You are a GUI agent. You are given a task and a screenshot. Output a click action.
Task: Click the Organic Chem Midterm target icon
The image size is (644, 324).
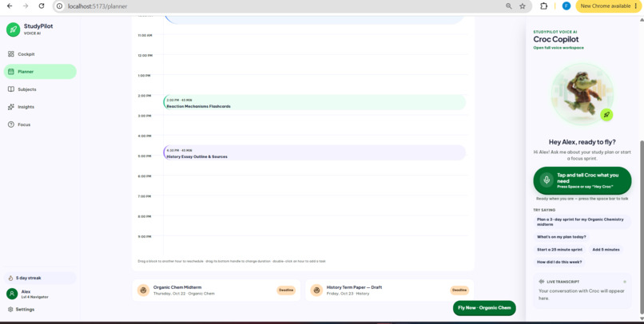[x=143, y=290]
